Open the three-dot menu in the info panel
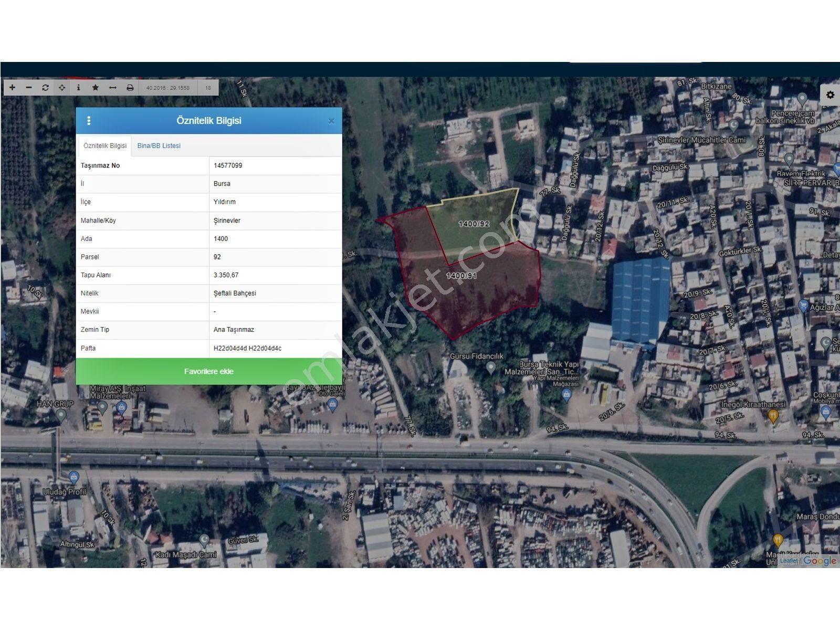This screenshot has height=630, width=840. [89, 121]
